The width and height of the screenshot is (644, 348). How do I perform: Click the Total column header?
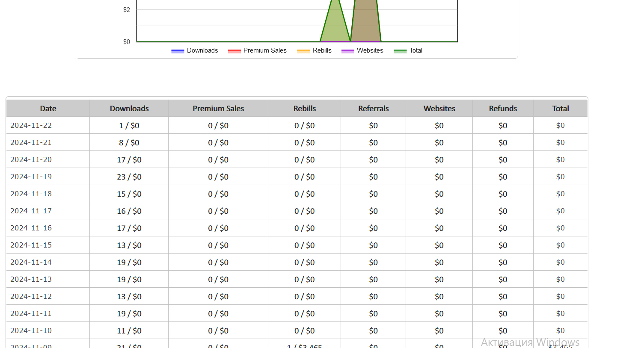561,109
